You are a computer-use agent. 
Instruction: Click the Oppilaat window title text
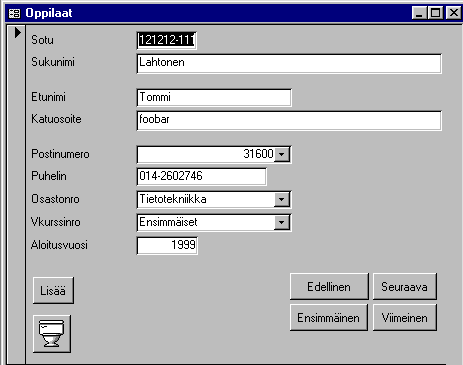pyautogui.click(x=49, y=13)
